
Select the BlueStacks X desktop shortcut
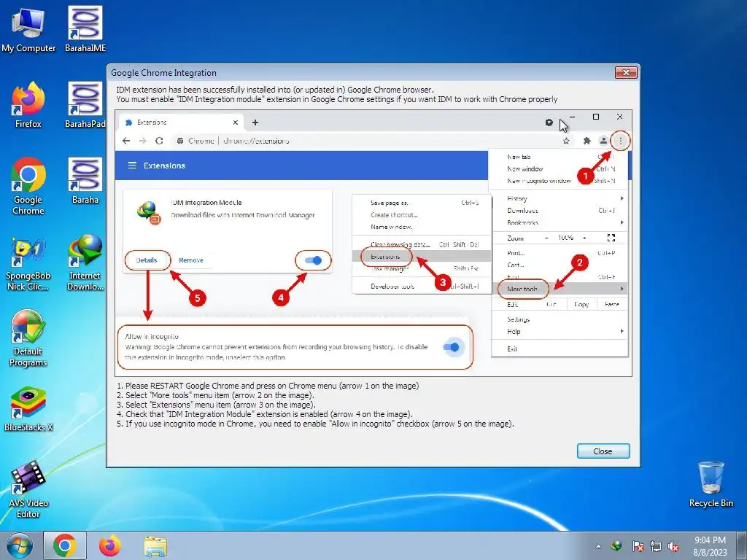[28, 409]
